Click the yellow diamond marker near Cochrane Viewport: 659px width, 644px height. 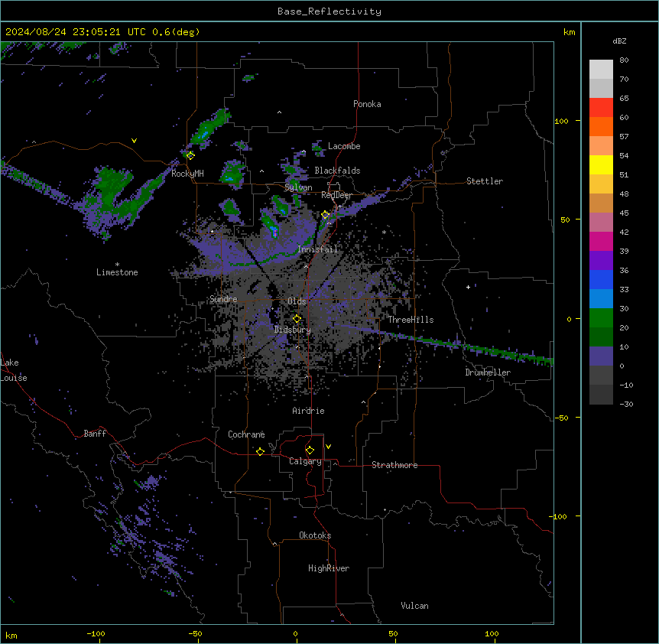(x=260, y=451)
